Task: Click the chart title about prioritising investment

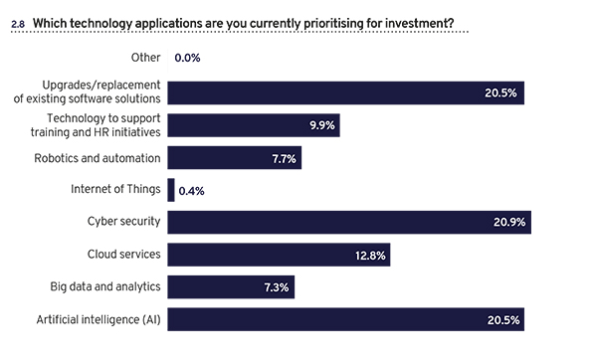Action: [244, 23]
